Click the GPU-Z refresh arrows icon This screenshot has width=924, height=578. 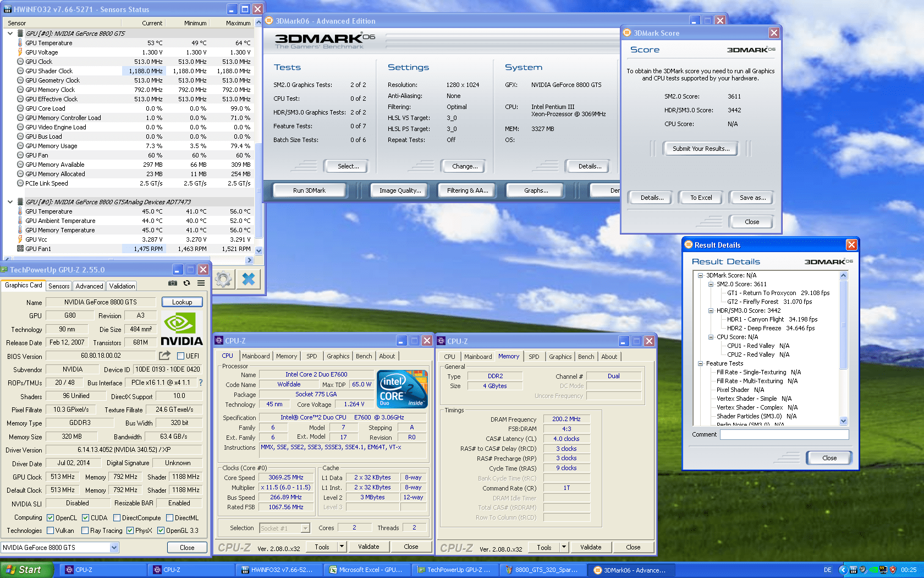187,283
